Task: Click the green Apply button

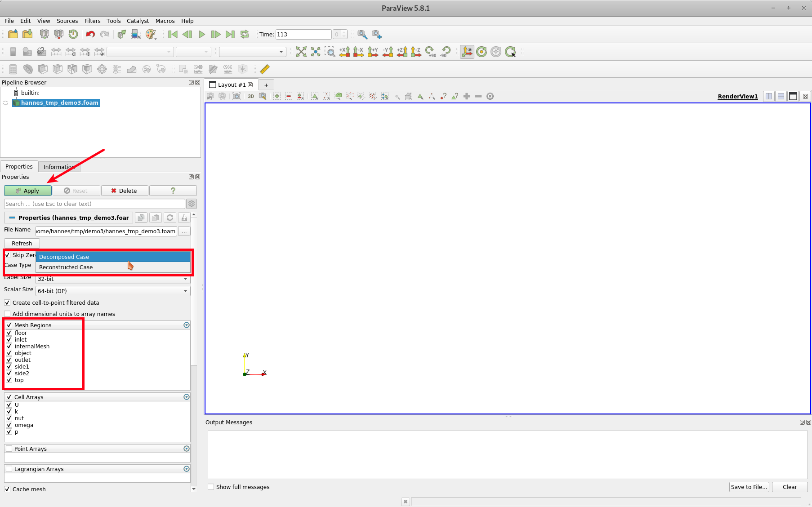Action: pyautogui.click(x=28, y=191)
